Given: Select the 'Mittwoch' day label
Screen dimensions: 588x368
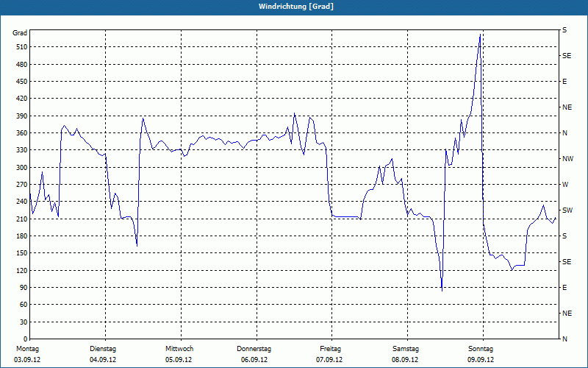Looking at the screenshot, I should [179, 349].
